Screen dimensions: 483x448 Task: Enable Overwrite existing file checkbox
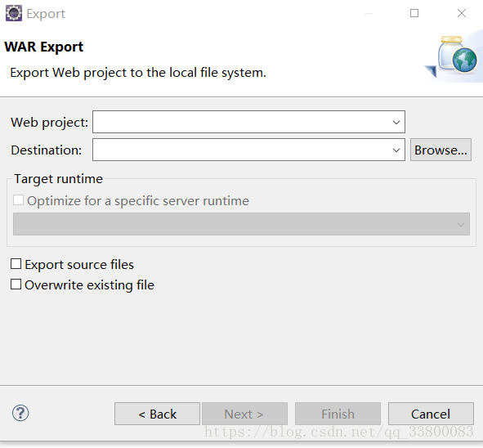[16, 284]
